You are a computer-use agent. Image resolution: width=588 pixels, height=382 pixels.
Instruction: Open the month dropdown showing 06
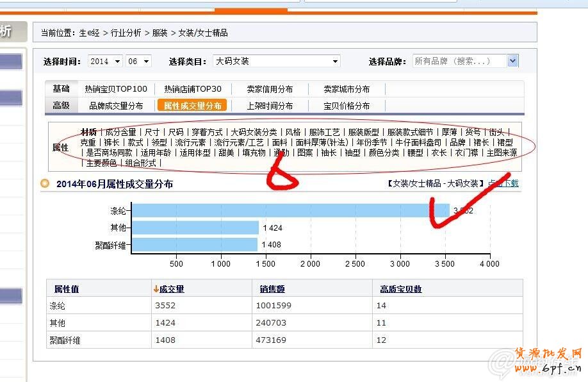pos(138,62)
